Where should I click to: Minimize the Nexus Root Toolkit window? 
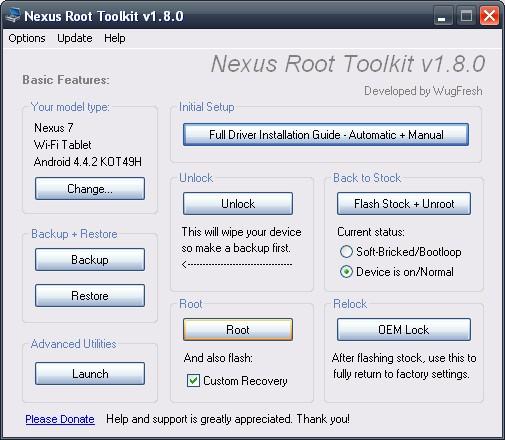pos(443,16)
